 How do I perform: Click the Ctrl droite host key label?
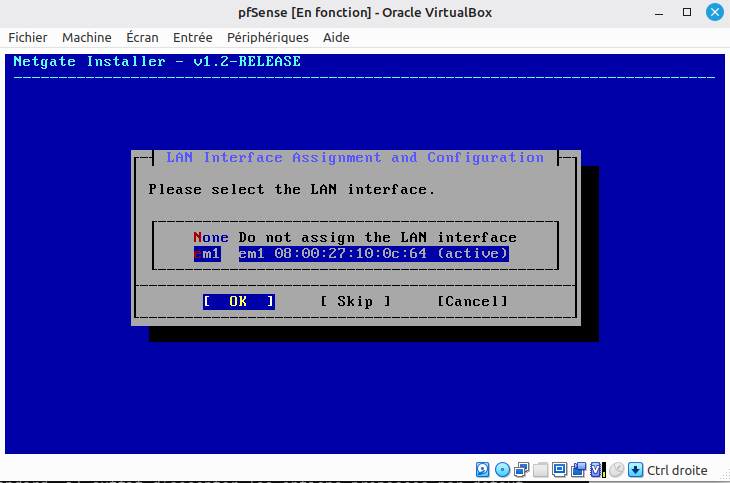click(677, 470)
